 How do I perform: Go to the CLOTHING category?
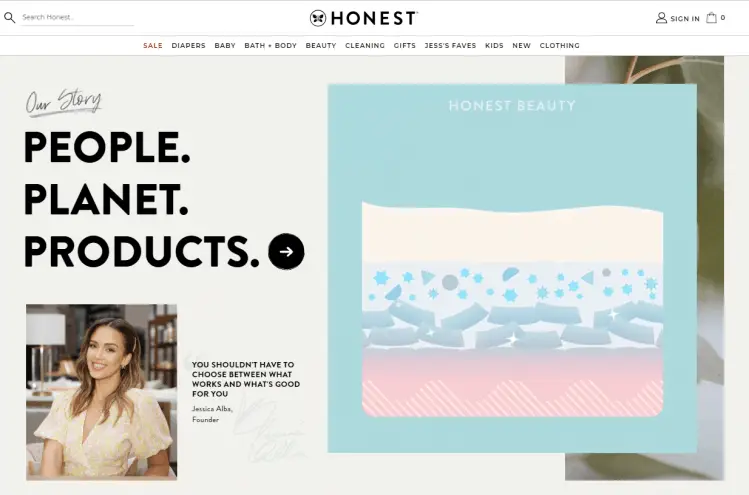pyautogui.click(x=559, y=45)
